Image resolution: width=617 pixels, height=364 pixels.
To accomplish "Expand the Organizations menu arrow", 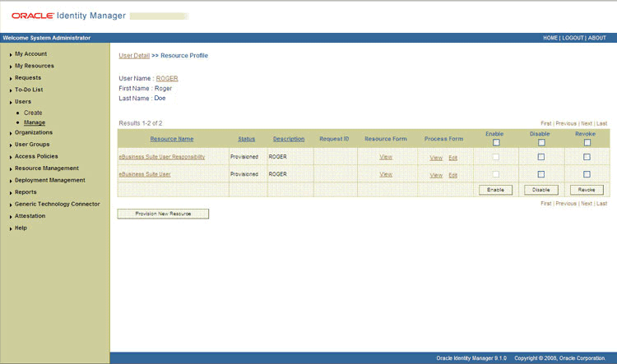I will point(11,133).
